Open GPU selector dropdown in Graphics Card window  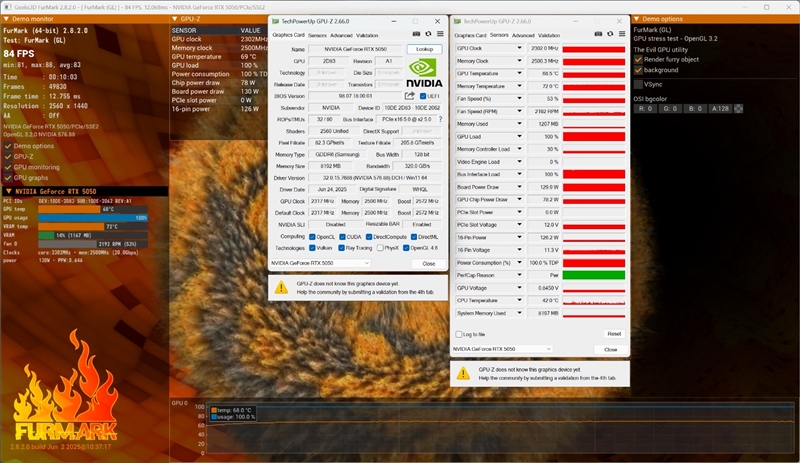(x=366, y=263)
